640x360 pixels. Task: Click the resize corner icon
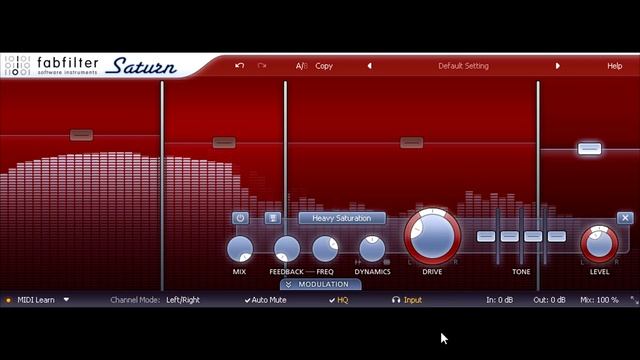634,300
